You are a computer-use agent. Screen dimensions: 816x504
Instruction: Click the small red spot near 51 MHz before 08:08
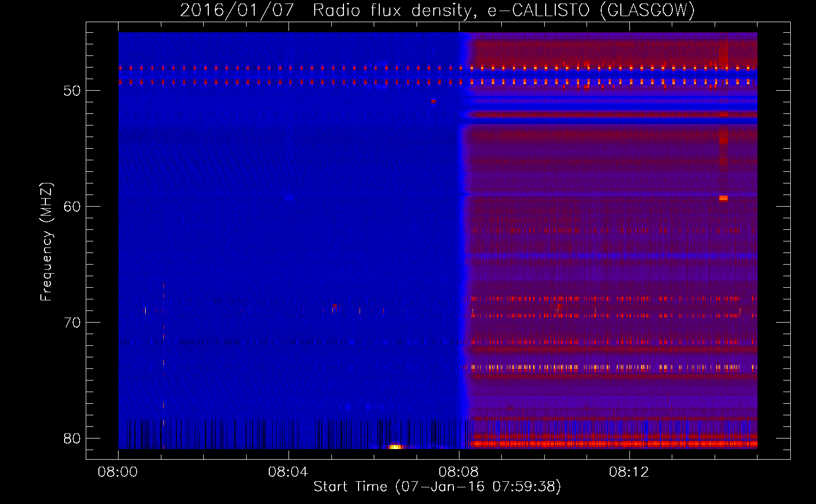[433, 101]
